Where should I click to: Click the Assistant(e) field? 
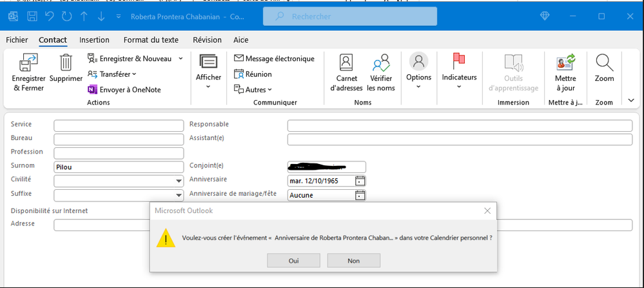coord(460,139)
